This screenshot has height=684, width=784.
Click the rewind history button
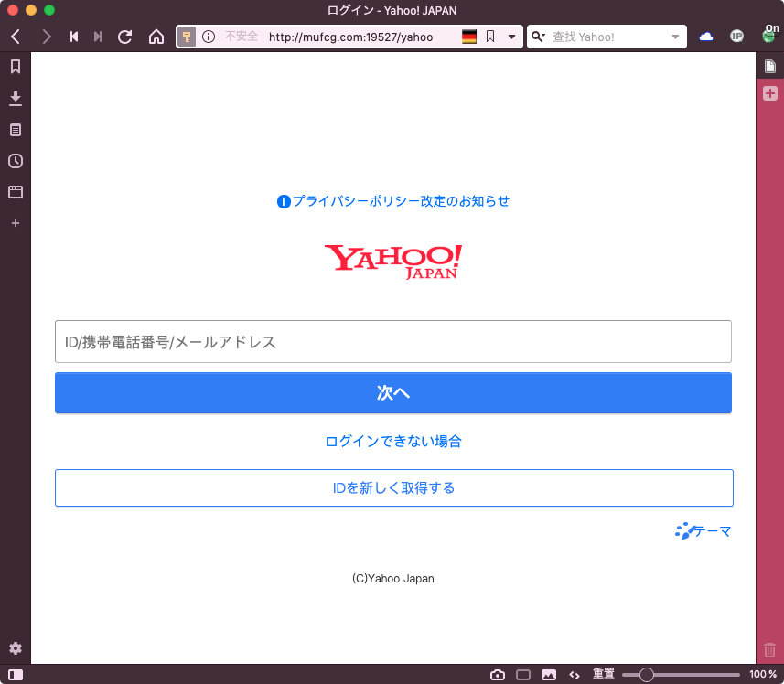[x=74, y=37]
